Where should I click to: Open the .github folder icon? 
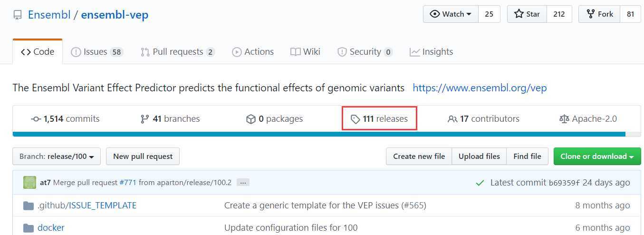click(x=29, y=206)
